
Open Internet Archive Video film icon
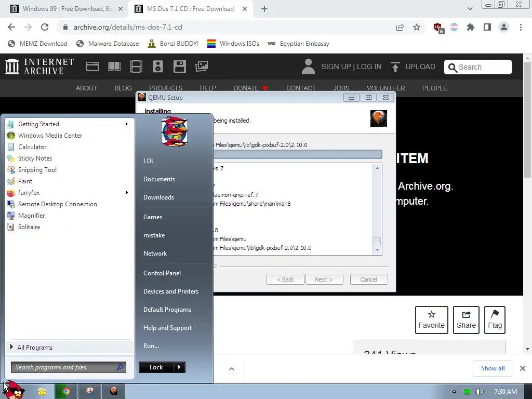136,66
